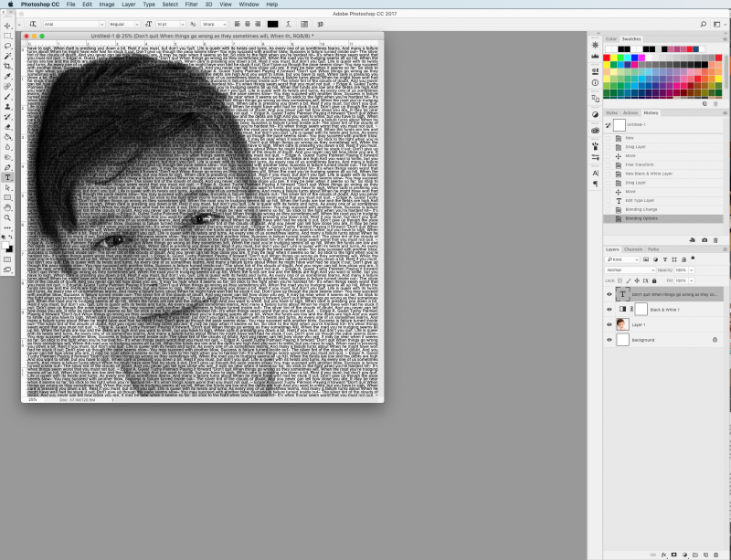Hide the Background layer eye

609,340
